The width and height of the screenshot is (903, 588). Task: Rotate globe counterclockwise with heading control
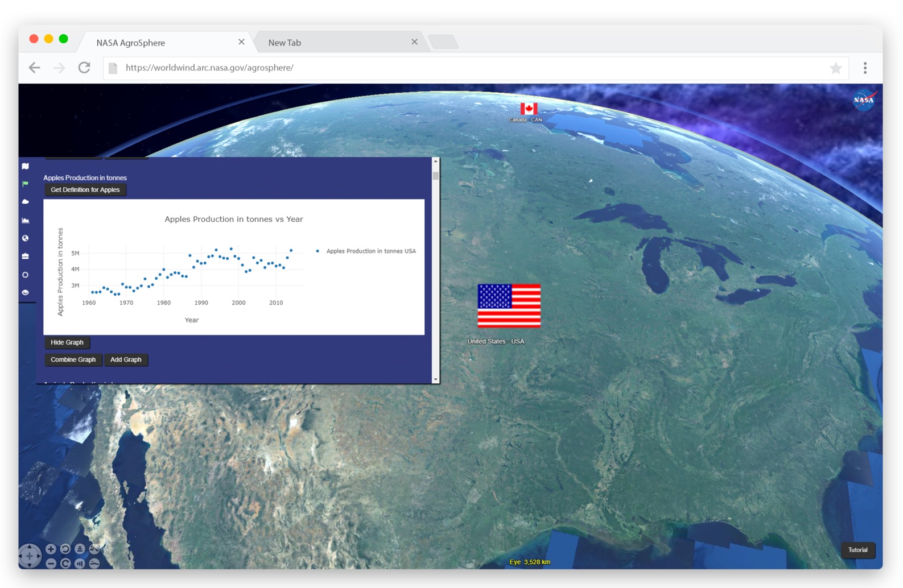click(65, 549)
